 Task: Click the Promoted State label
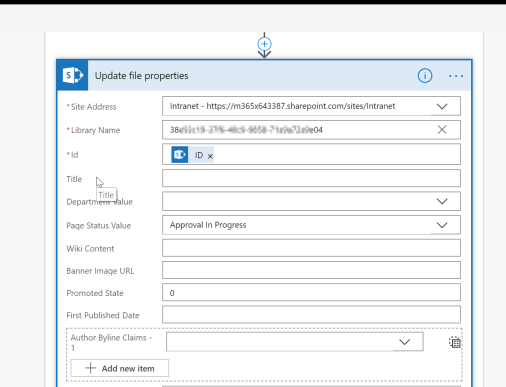(x=95, y=293)
